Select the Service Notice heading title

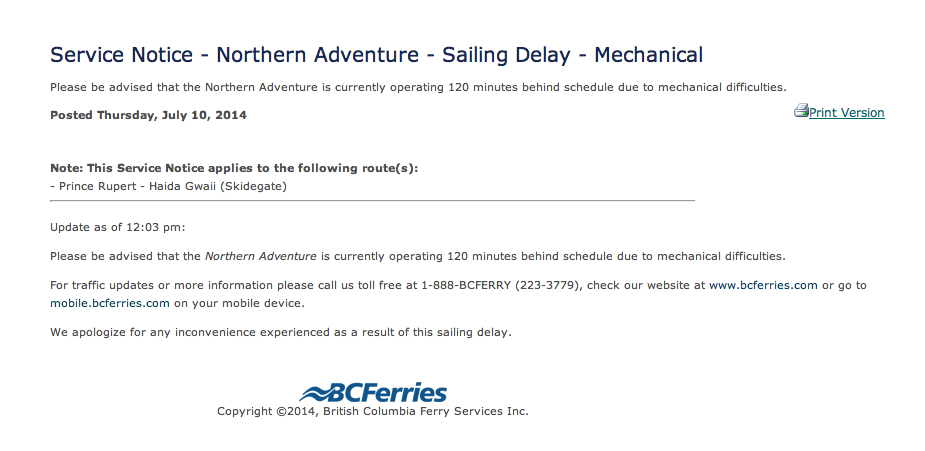coord(376,55)
